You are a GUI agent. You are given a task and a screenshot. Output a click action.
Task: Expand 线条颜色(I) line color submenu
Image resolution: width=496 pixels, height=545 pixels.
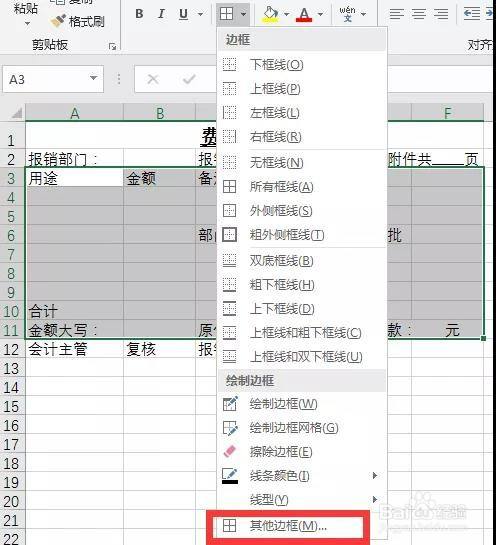tap(302, 475)
